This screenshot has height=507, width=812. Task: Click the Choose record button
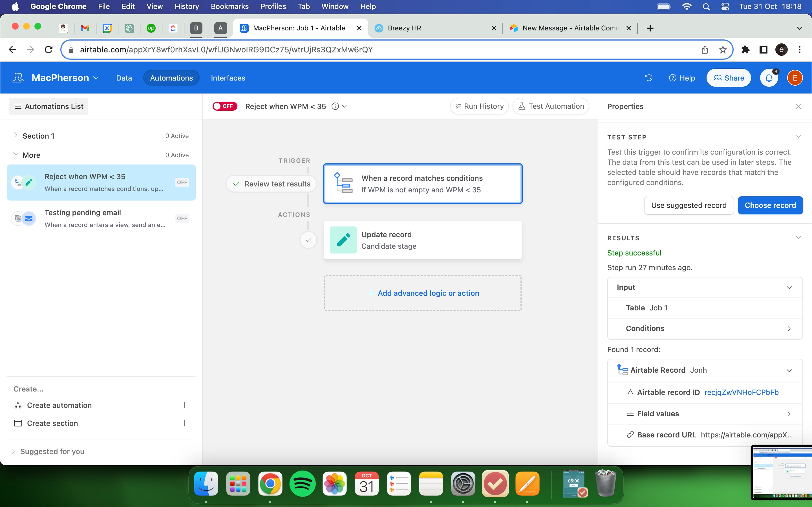pyautogui.click(x=770, y=205)
